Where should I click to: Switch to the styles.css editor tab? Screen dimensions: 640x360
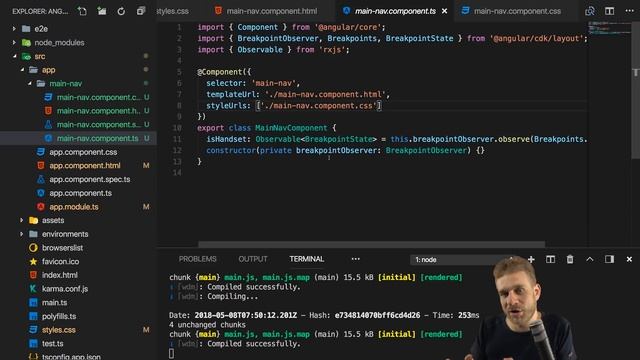(173, 11)
